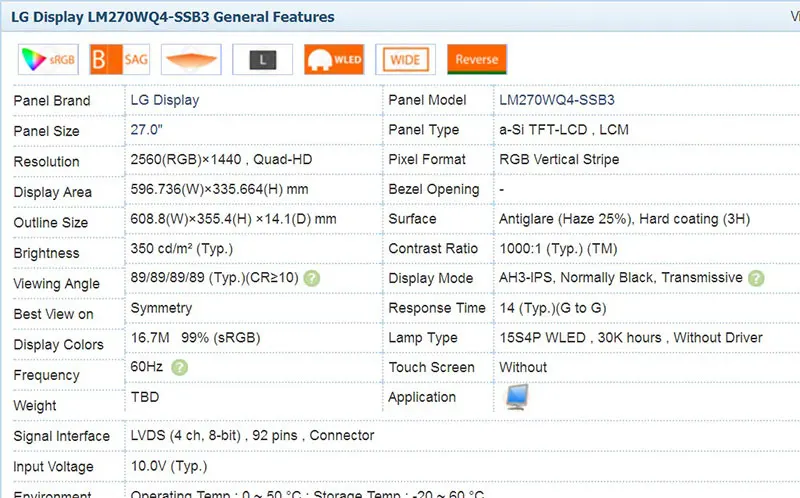The image size is (800, 498).
Task: Select touch screen value Without
Action: (523, 367)
